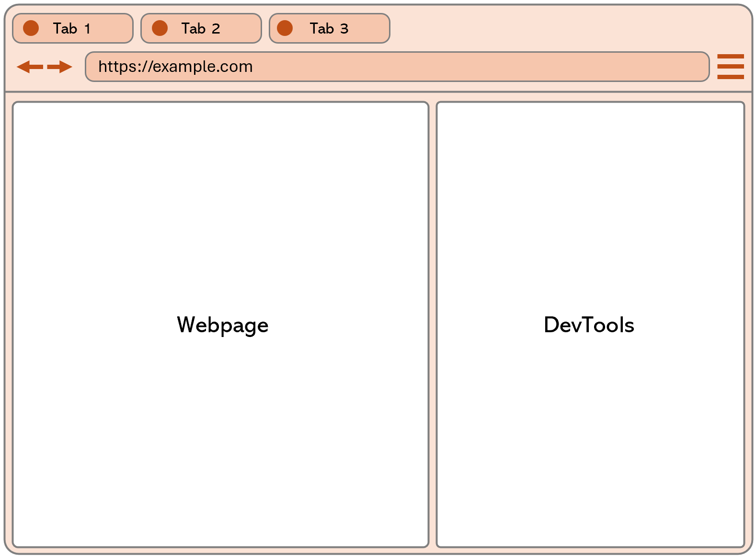Screen dimensions: 756x558
Task: Switch to Tab 2
Action: tap(201, 28)
